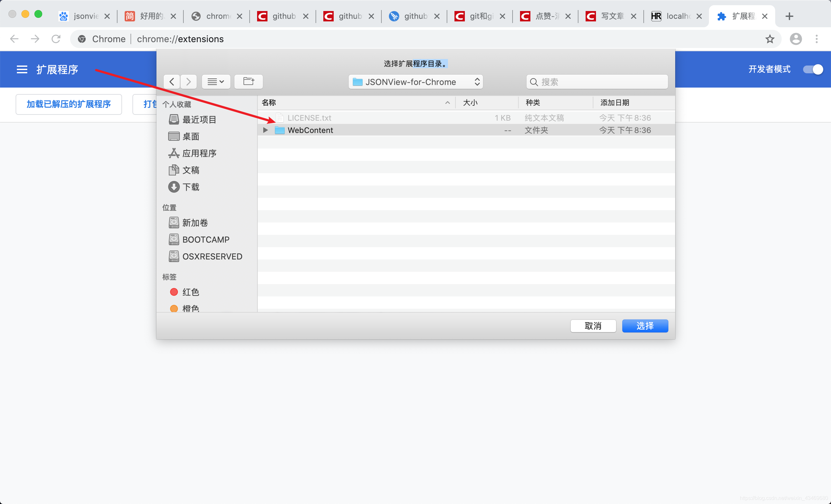
Task: Sort by 添加日期 column header
Action: pyautogui.click(x=634, y=103)
